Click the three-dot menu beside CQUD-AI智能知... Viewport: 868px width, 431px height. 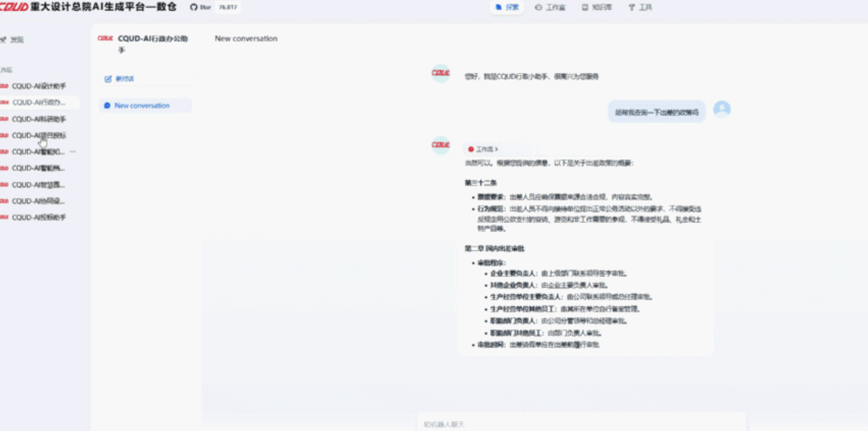(73, 152)
